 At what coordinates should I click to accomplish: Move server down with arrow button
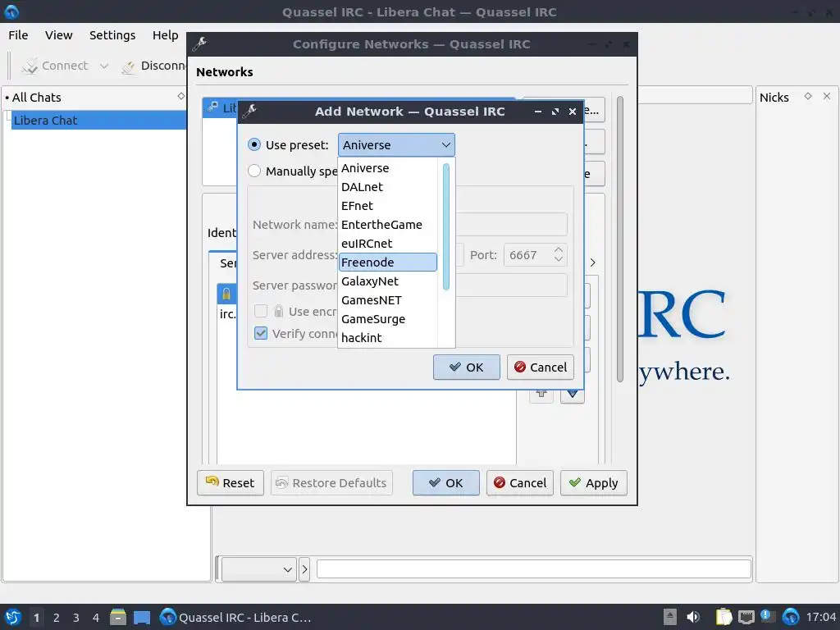(572, 395)
